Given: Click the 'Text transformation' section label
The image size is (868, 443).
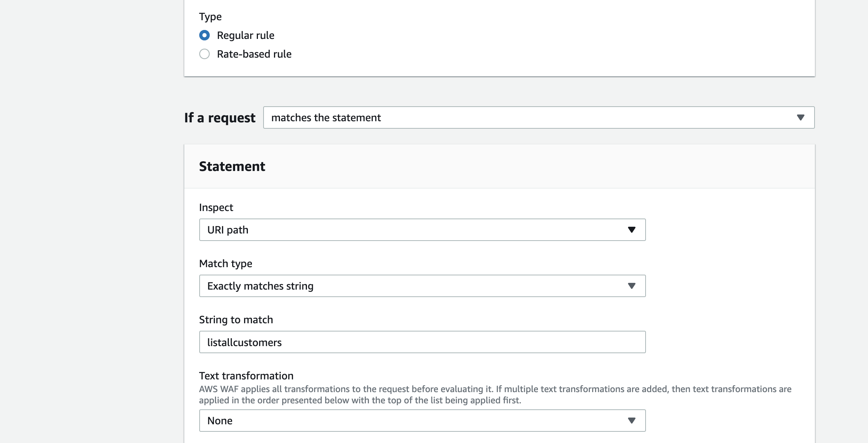Looking at the screenshot, I should (x=246, y=376).
